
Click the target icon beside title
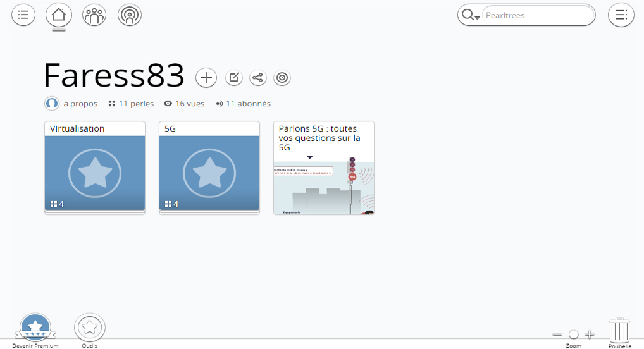click(282, 78)
